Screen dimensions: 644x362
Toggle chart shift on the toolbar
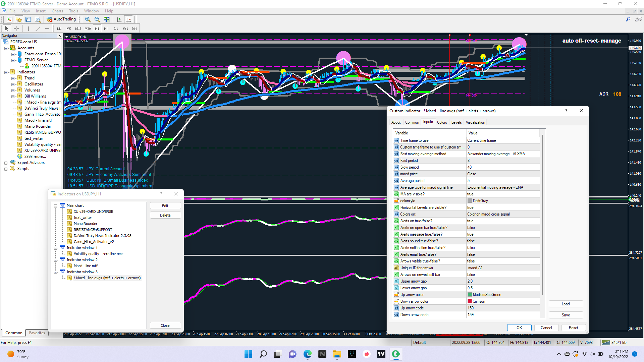point(128,19)
